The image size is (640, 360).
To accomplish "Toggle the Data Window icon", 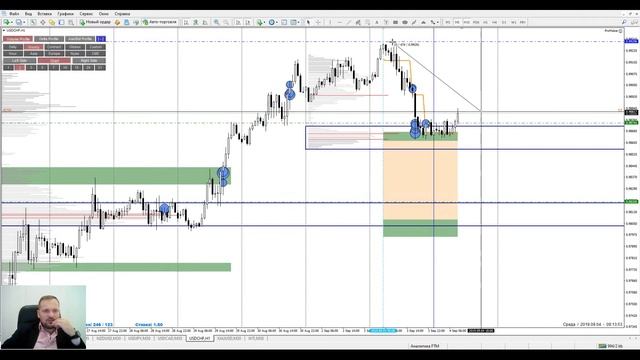I will 42,22.
